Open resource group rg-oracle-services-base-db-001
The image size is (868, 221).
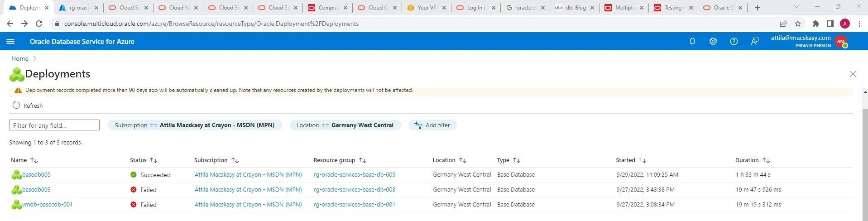355,204
